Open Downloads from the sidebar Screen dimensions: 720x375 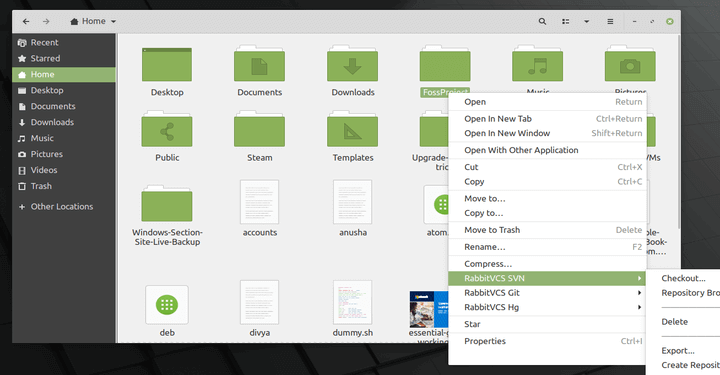pyautogui.click(x=64, y=122)
